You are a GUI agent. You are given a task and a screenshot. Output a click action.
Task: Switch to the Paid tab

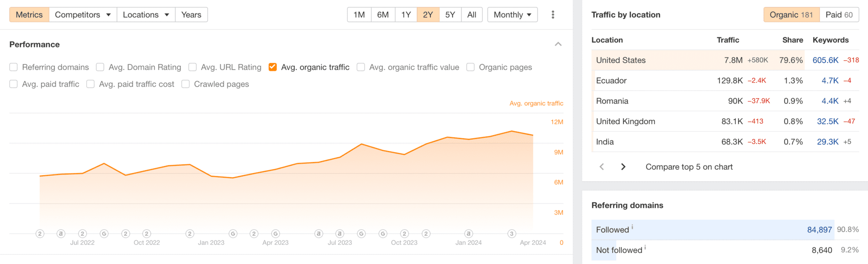[x=840, y=14]
